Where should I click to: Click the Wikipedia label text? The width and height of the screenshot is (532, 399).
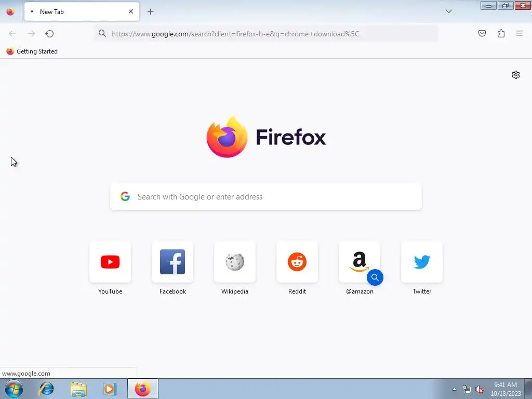(x=235, y=291)
